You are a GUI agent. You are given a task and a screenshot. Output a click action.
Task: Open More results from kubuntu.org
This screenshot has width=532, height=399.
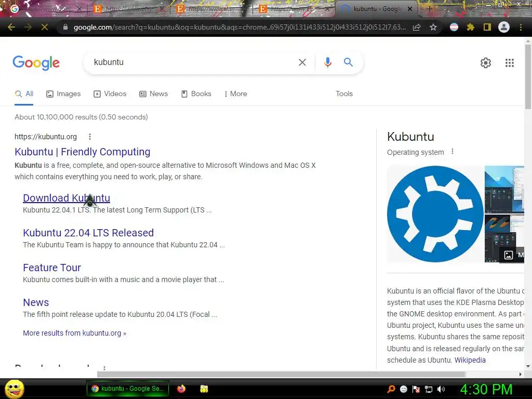coord(75,333)
